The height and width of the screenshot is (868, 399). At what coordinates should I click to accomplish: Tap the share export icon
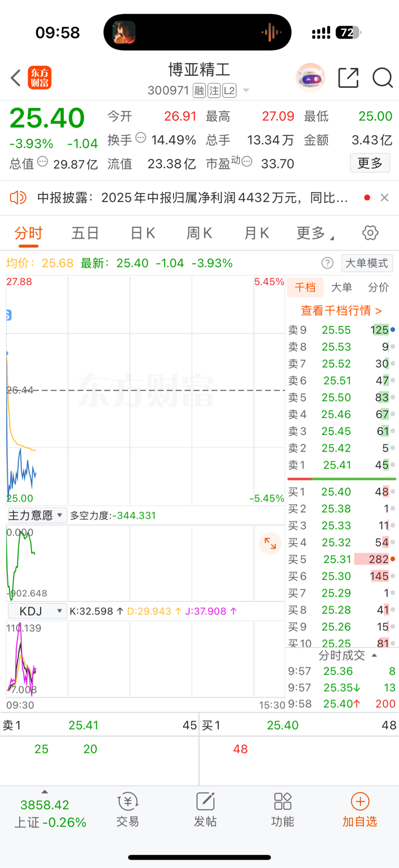pyautogui.click(x=348, y=78)
